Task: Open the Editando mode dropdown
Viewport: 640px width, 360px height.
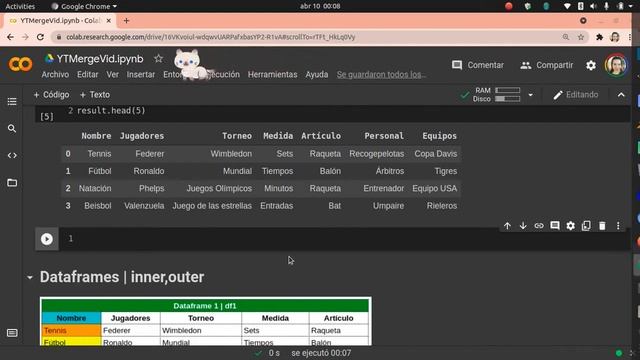Action: tap(576, 95)
